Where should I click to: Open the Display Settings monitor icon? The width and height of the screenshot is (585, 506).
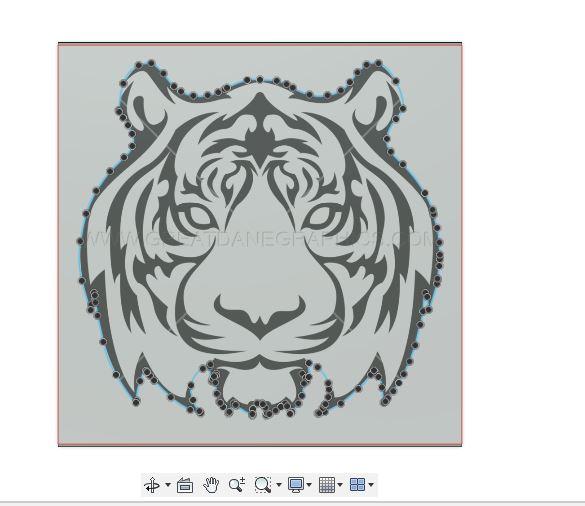tap(295, 485)
